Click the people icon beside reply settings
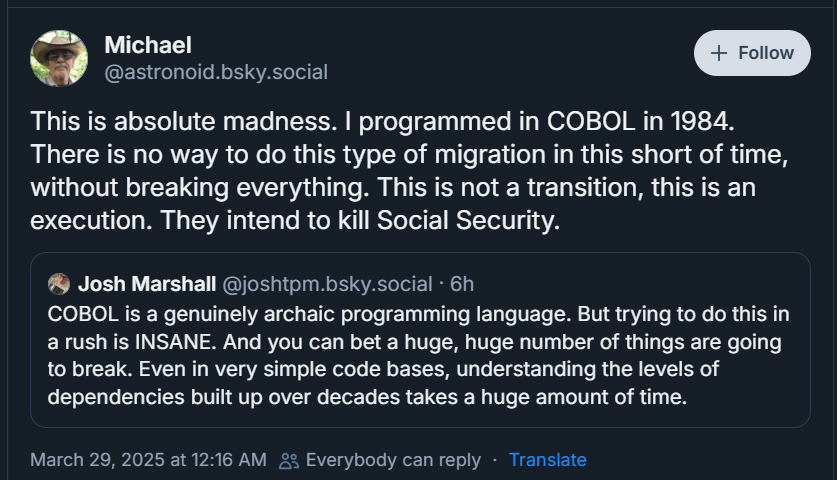 (289, 460)
